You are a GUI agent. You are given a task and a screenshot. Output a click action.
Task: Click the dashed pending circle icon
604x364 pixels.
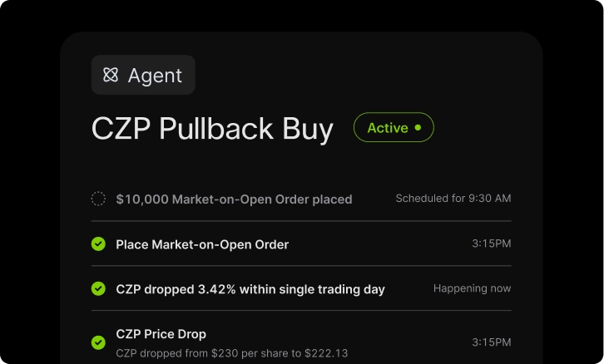98,199
